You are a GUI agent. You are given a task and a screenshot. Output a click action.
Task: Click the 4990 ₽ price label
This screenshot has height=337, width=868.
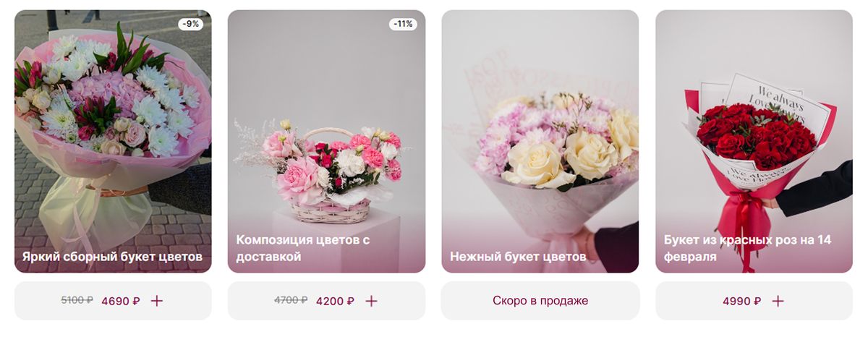[x=741, y=301]
